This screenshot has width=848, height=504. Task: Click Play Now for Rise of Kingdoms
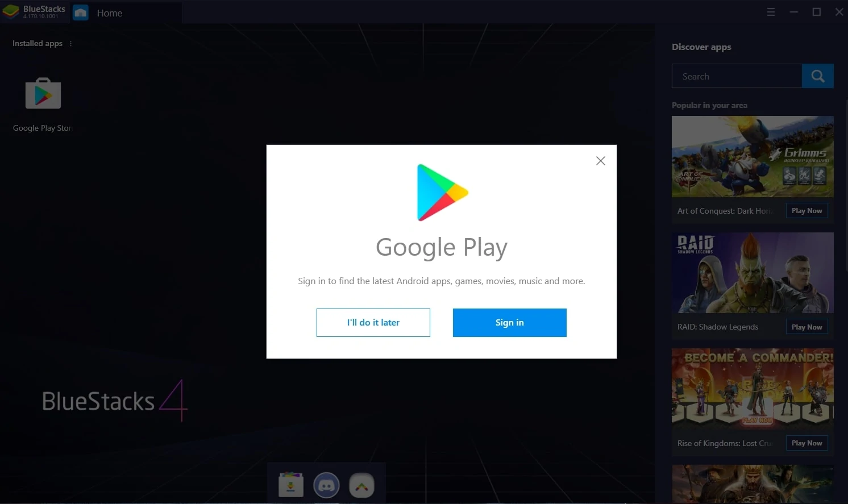[807, 443]
